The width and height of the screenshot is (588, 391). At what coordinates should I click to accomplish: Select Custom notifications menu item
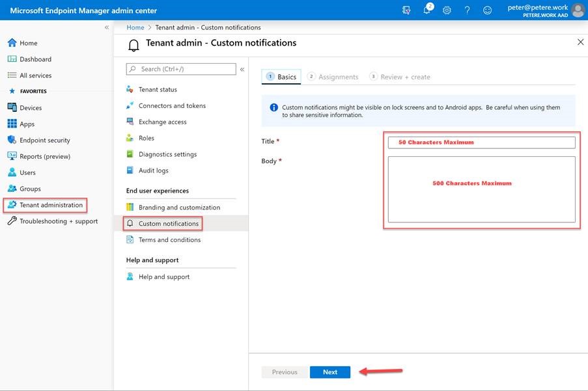(x=168, y=224)
